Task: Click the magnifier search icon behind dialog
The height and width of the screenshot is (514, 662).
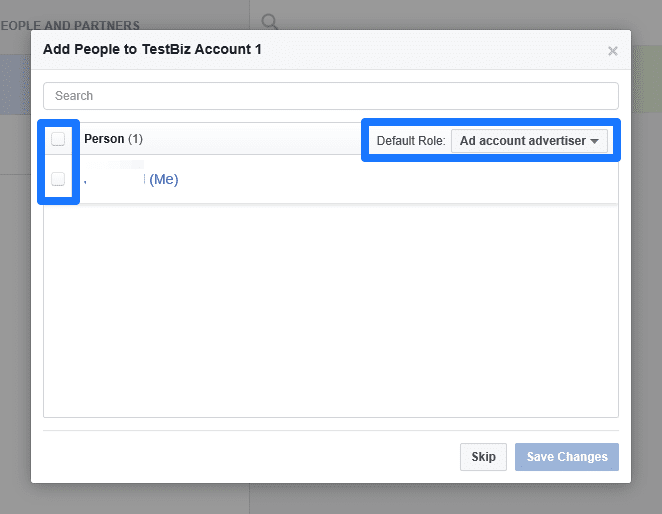Action: [269, 21]
